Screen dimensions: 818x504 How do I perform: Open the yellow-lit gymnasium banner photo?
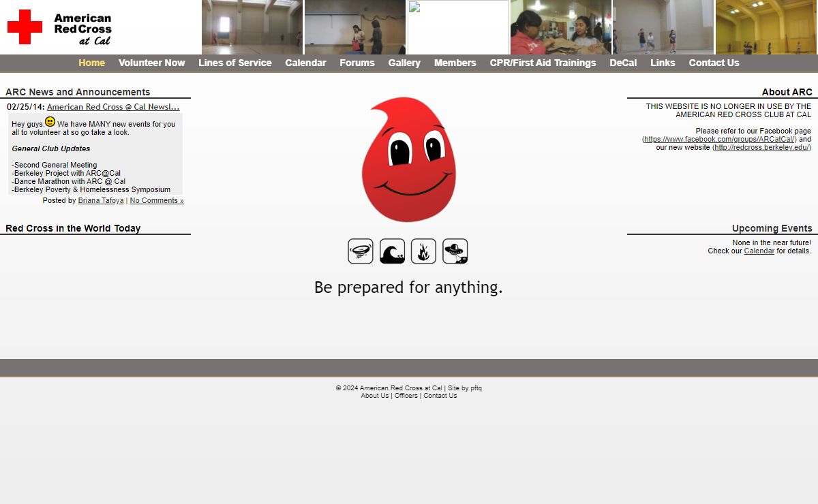pos(766,27)
